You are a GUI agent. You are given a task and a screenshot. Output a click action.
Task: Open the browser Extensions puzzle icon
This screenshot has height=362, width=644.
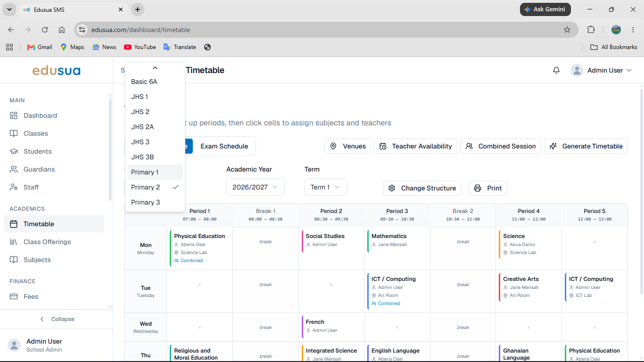tap(591, 30)
